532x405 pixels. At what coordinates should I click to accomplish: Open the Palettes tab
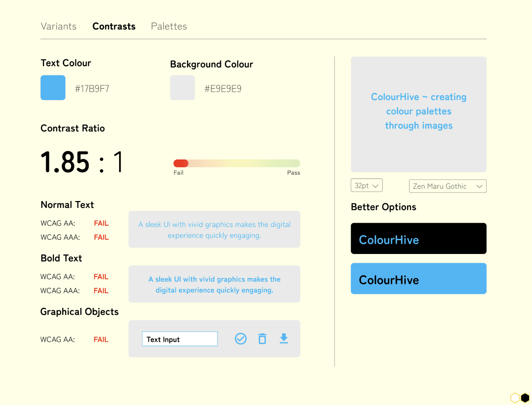(x=169, y=26)
